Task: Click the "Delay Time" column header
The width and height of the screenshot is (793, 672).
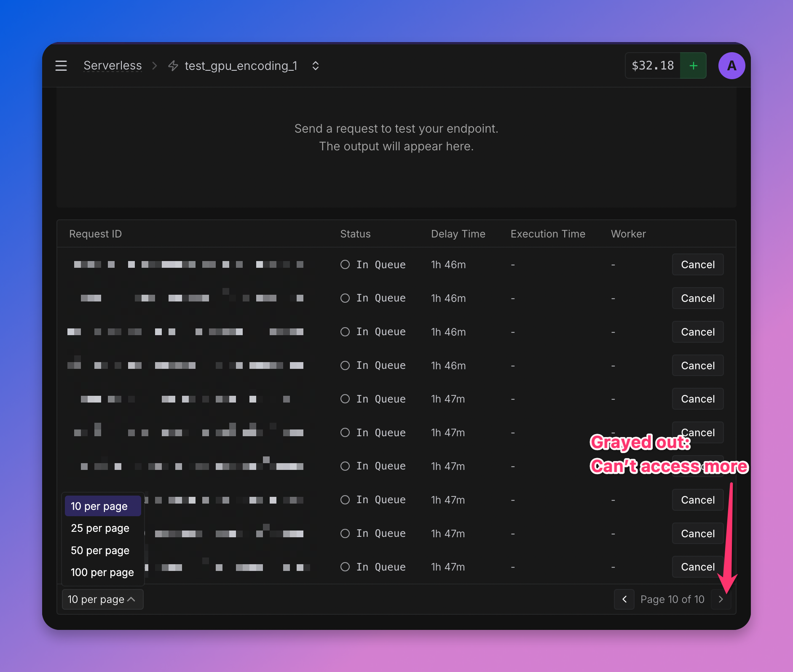Action: (458, 234)
